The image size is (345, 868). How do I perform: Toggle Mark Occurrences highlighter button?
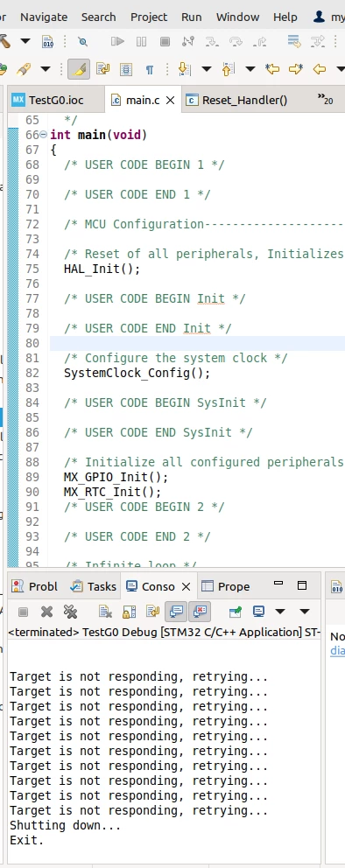pyautogui.click(x=79, y=69)
